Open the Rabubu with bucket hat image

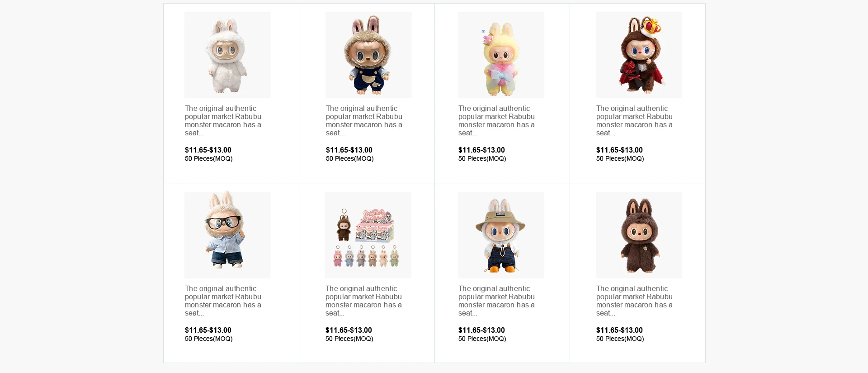[x=501, y=235]
